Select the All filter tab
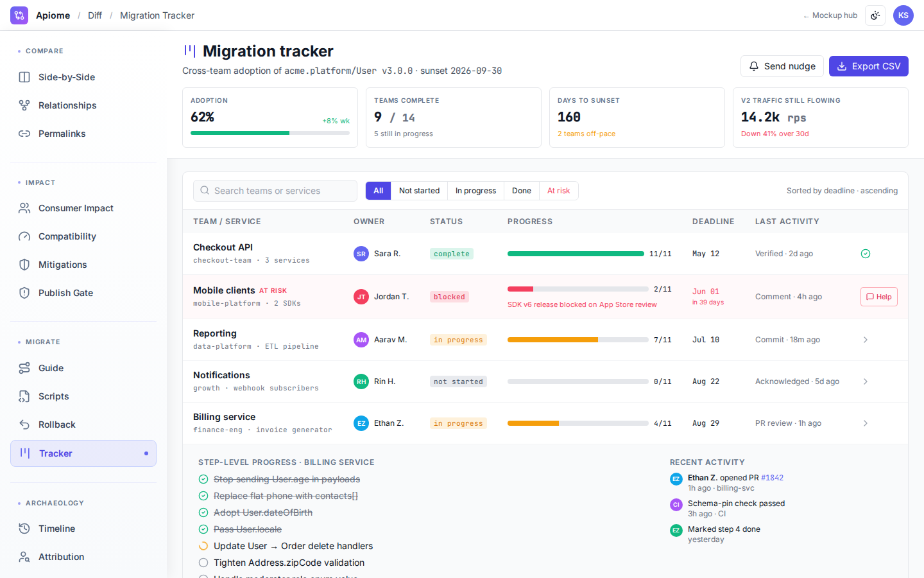The image size is (924, 578). point(379,191)
